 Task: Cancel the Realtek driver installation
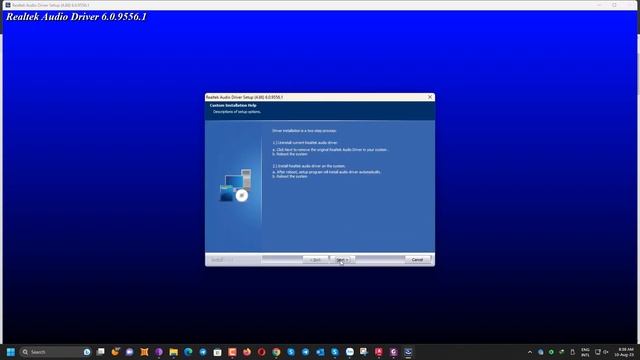point(418,260)
